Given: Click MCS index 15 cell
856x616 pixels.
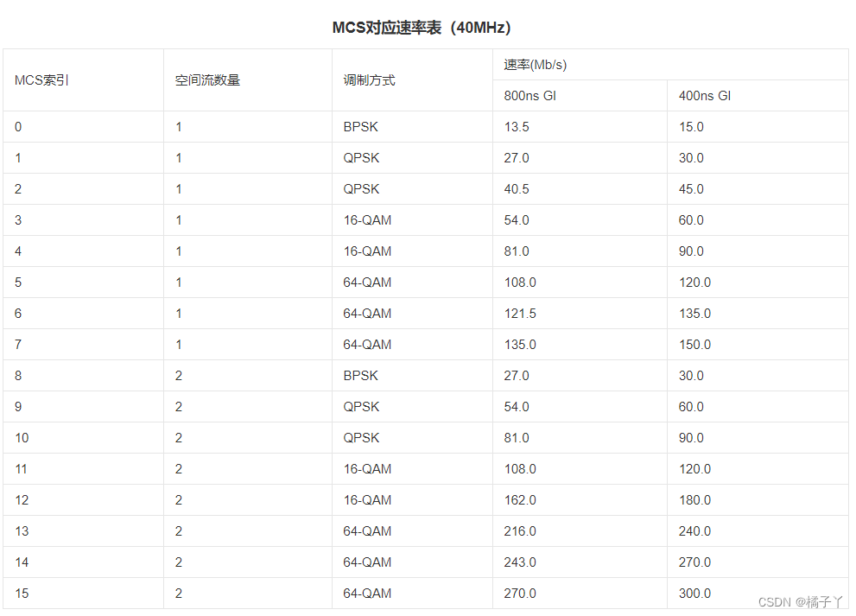Looking at the screenshot, I should [21, 593].
